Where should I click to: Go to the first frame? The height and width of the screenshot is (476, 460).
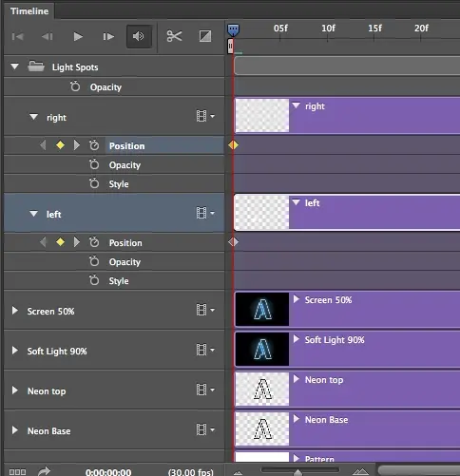coord(17,37)
